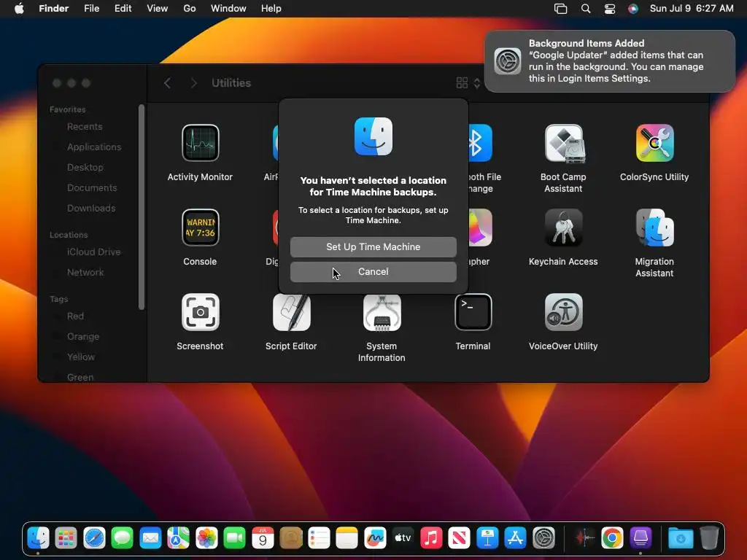The height and width of the screenshot is (560, 747).
Task: Cancel the Time Machine dialog
Action: tap(373, 271)
